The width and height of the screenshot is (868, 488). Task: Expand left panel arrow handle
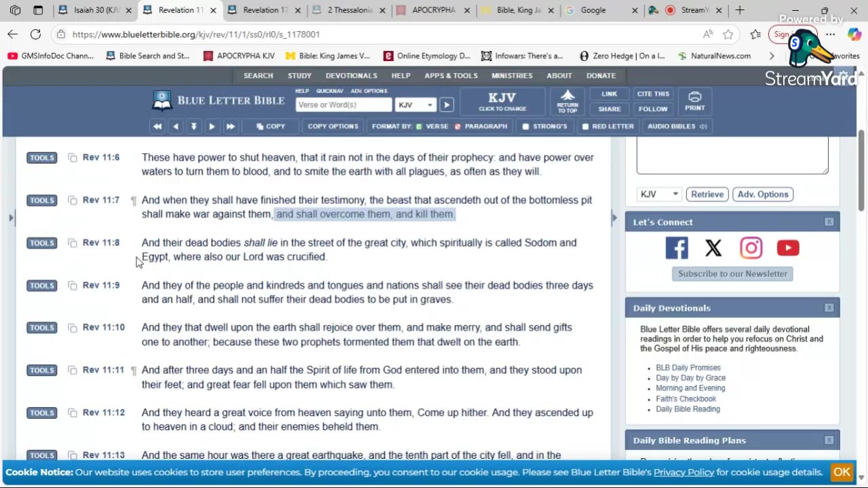pos(10,218)
